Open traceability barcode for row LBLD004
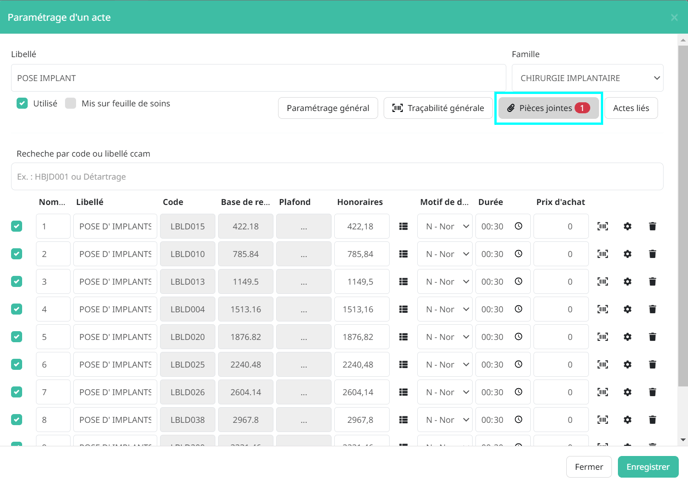 click(602, 309)
